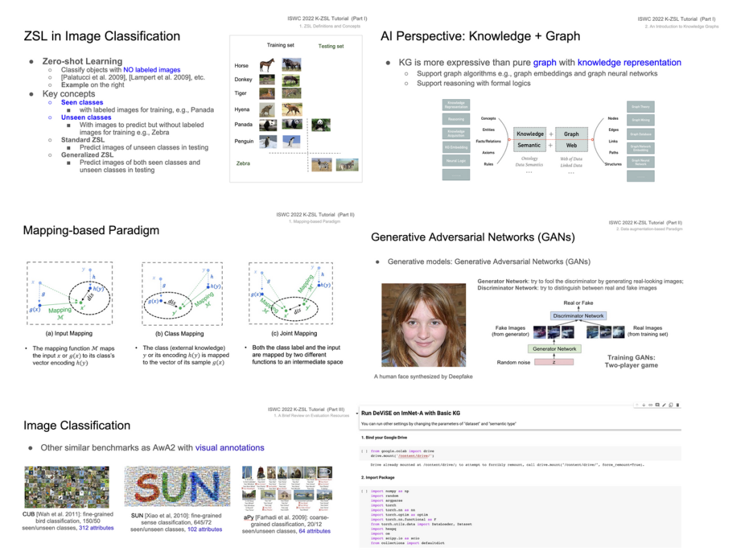Click the copy cell icon beside the pencil

[x=671, y=405]
